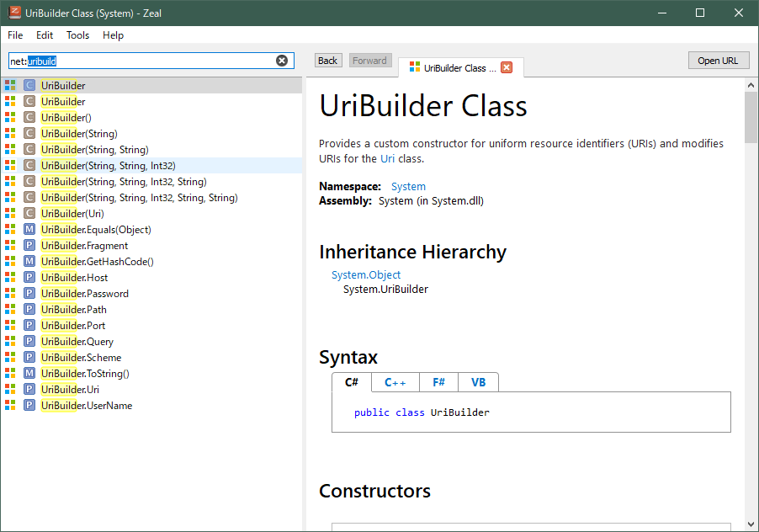The height and width of the screenshot is (532, 759).
Task: Open the Tools menu
Action: pyautogui.click(x=77, y=35)
